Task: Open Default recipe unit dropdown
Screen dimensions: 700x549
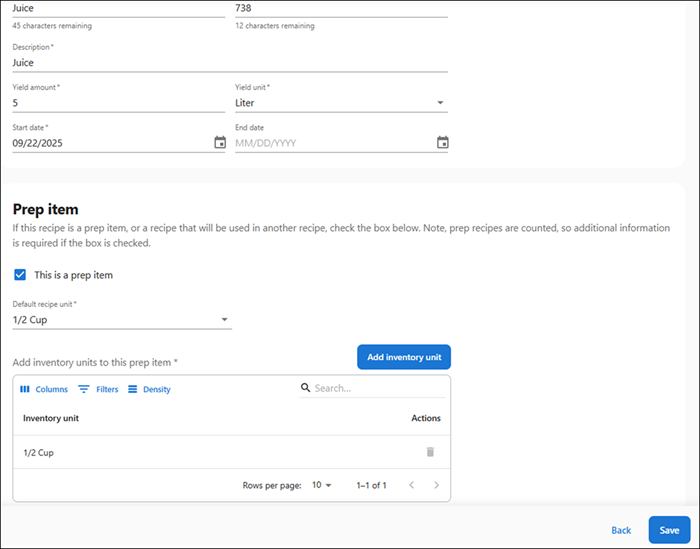Action: 224,320
